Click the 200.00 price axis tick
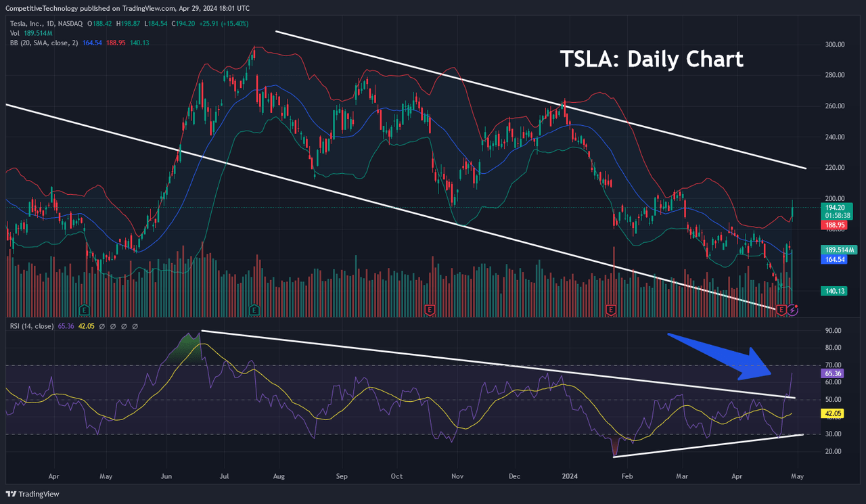The image size is (866, 504). 835,198
